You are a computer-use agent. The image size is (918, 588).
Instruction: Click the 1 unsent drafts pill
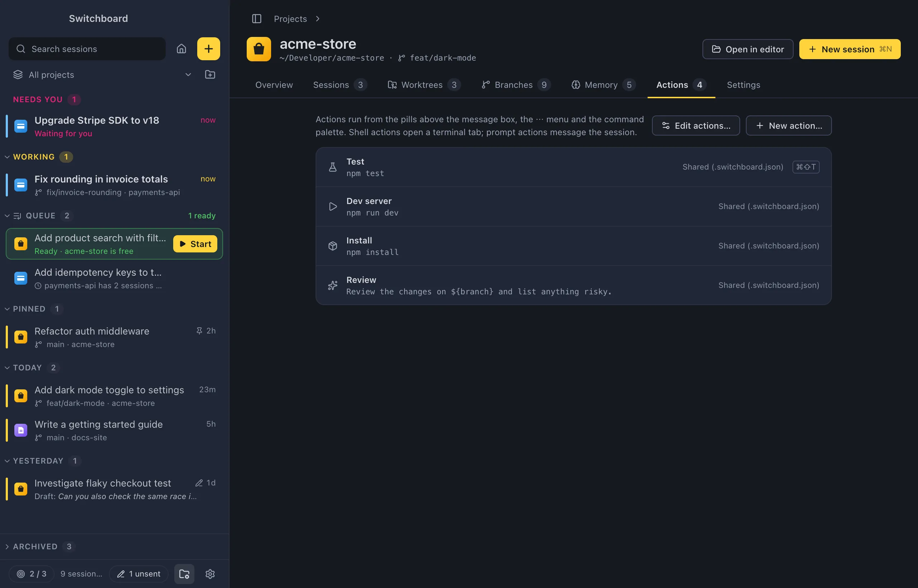[x=139, y=574]
